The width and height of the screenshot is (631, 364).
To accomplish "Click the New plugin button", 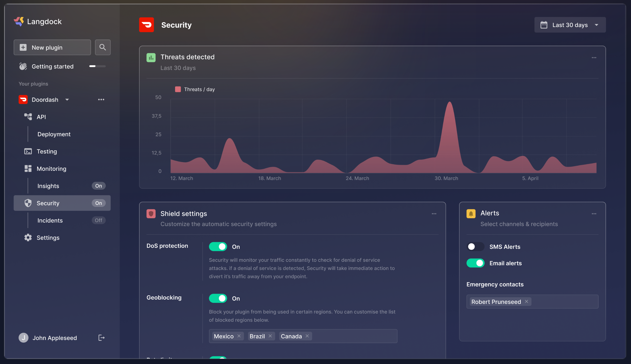I will pos(52,47).
